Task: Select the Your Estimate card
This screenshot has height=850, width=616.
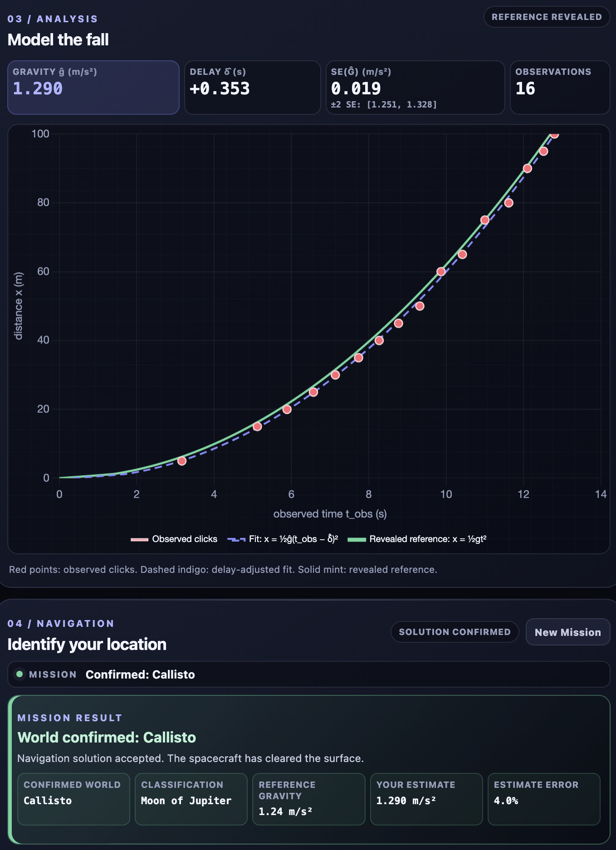Action: click(426, 799)
